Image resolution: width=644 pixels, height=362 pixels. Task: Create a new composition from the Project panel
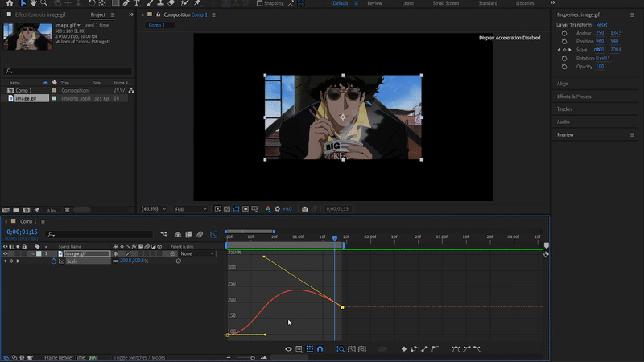point(27,210)
